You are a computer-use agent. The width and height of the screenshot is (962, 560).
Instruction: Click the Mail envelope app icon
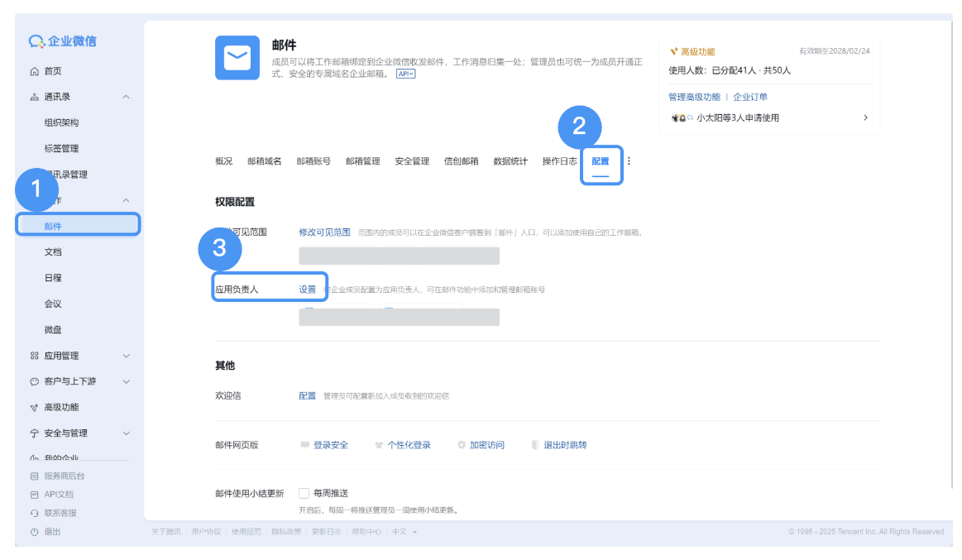pyautogui.click(x=237, y=59)
